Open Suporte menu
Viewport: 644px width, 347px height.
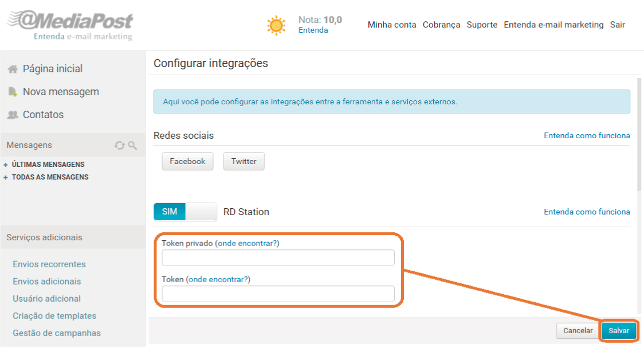(482, 25)
